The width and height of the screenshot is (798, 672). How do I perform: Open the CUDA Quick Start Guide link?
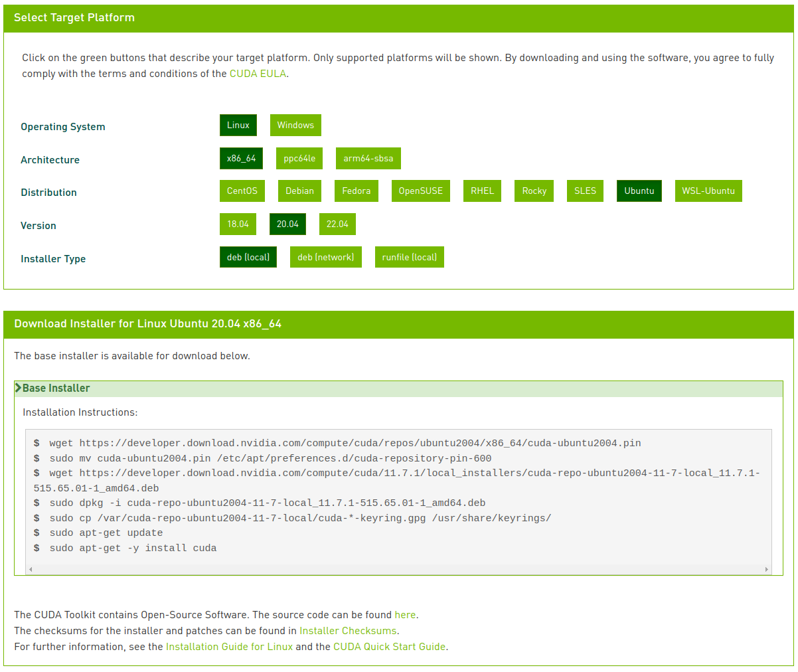pos(389,647)
